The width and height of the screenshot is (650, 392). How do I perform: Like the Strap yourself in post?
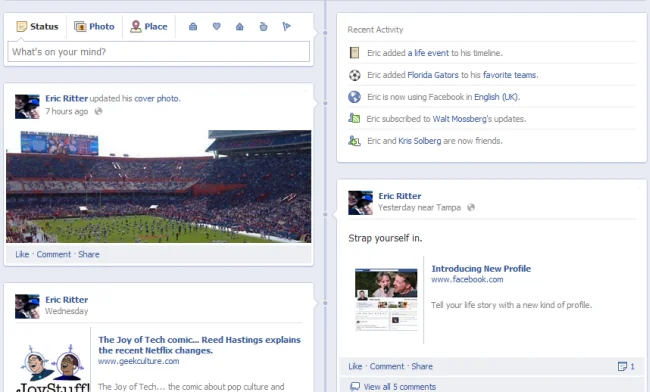[355, 366]
